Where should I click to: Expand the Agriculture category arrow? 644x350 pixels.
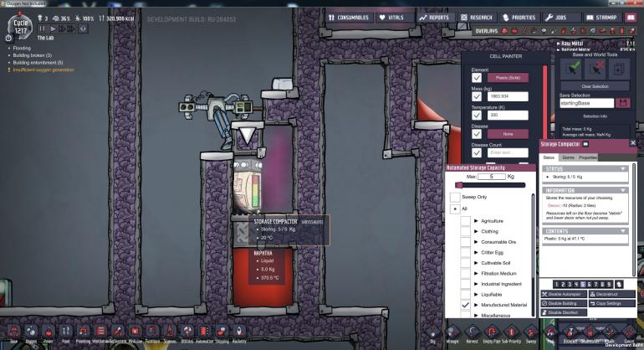476,221
